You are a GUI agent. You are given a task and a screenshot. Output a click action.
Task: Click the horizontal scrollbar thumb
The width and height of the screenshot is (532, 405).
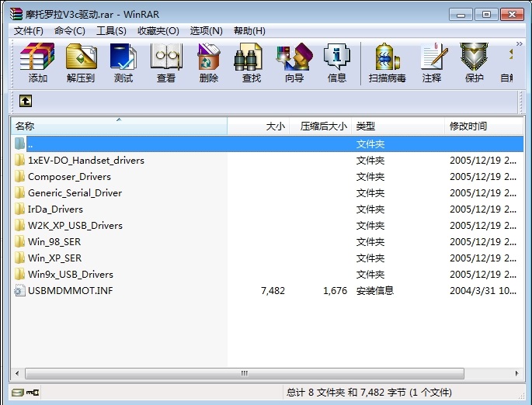245,373
